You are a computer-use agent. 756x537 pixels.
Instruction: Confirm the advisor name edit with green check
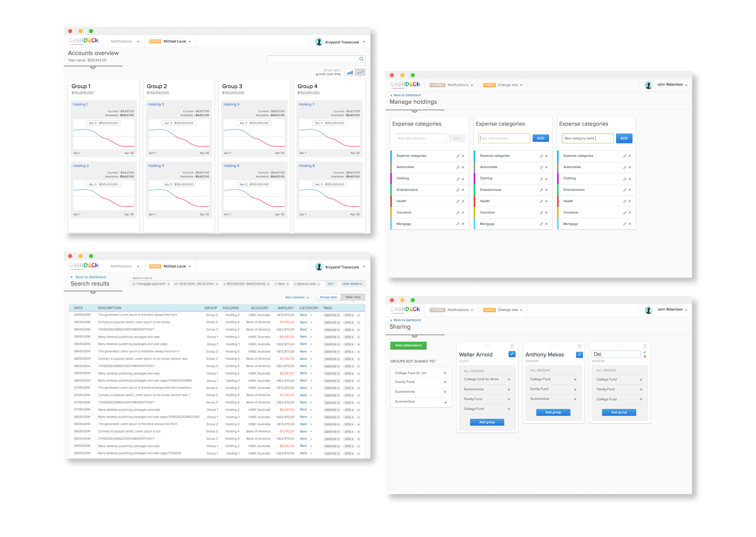click(645, 352)
